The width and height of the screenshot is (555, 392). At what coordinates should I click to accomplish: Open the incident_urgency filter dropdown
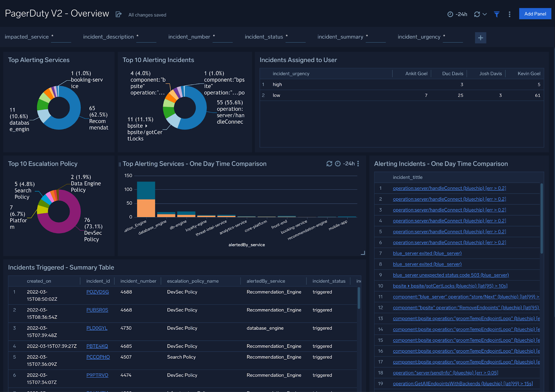click(x=453, y=39)
